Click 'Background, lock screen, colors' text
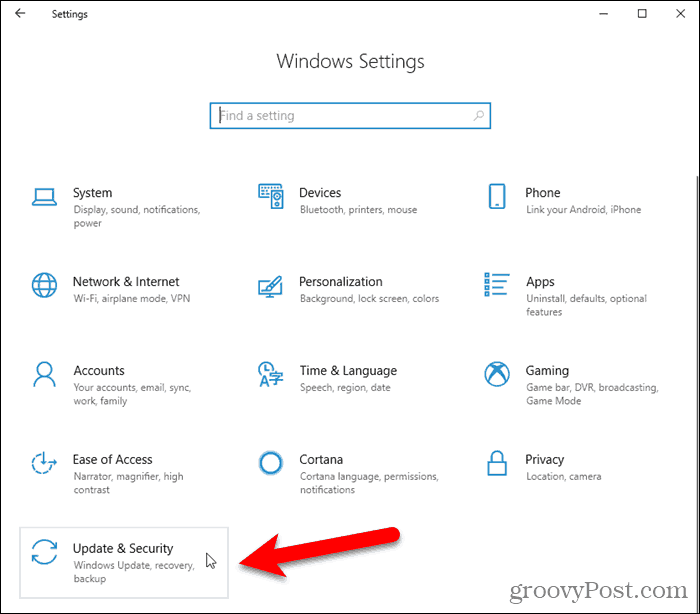700x614 pixels. [x=369, y=299]
